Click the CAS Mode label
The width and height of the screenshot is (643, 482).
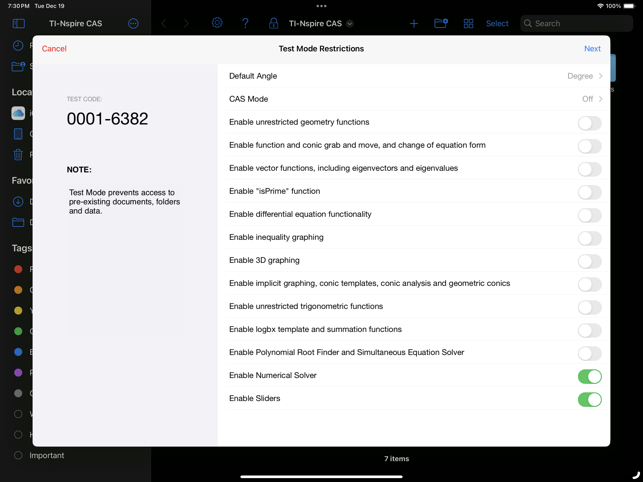click(249, 99)
